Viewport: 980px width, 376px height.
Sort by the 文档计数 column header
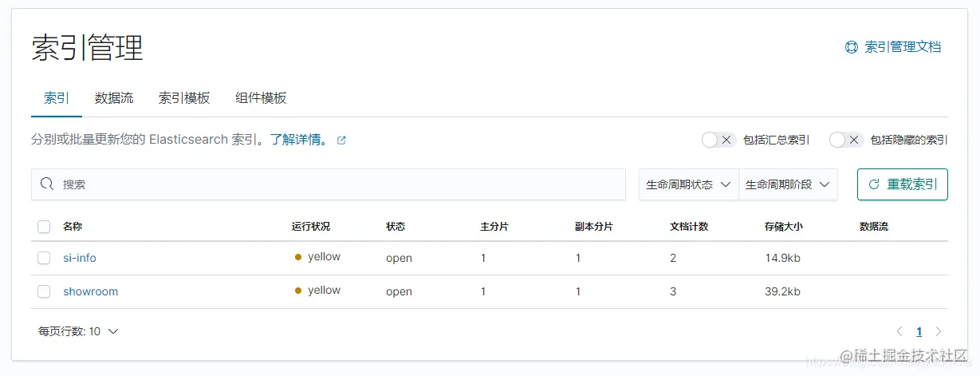pyautogui.click(x=689, y=227)
